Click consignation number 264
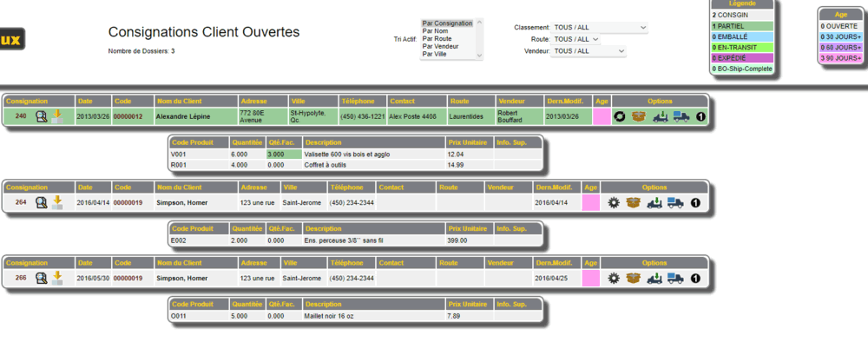This screenshot has height=342, width=868. pyautogui.click(x=21, y=202)
